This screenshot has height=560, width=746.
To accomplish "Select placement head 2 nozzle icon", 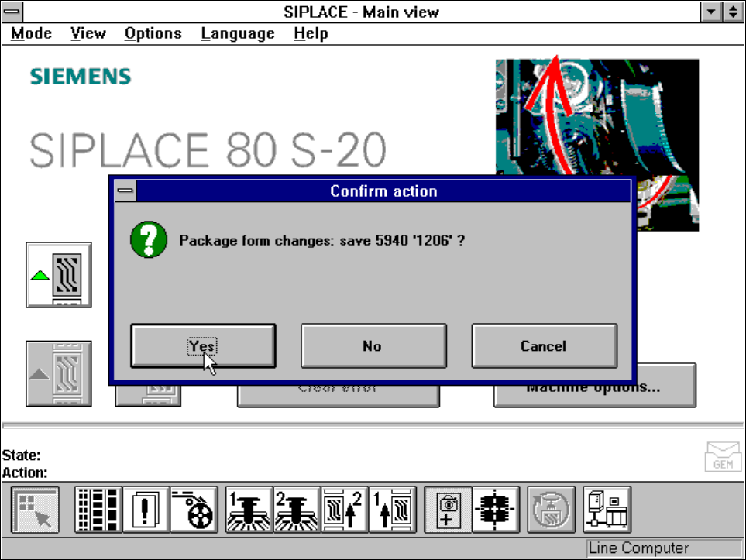I will [x=297, y=510].
